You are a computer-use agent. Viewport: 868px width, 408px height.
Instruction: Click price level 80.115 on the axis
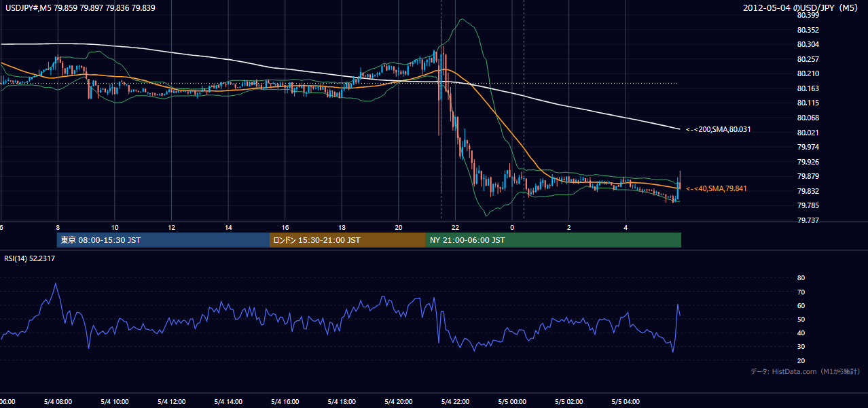(808, 103)
